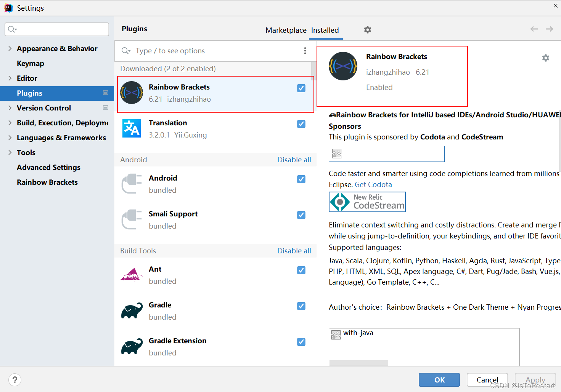This screenshot has height=392, width=561.
Task: Click the Rainbow Brackets plugin icon in list
Action: pos(132,93)
